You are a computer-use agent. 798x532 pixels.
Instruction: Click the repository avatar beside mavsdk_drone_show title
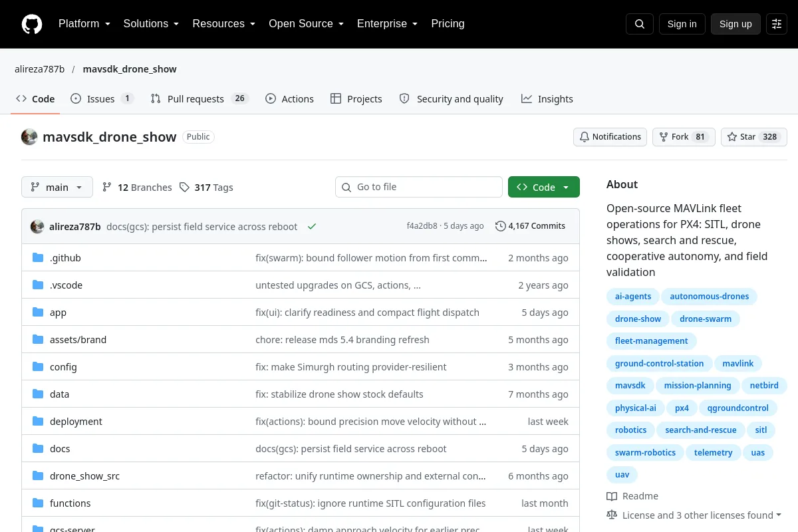(29, 137)
